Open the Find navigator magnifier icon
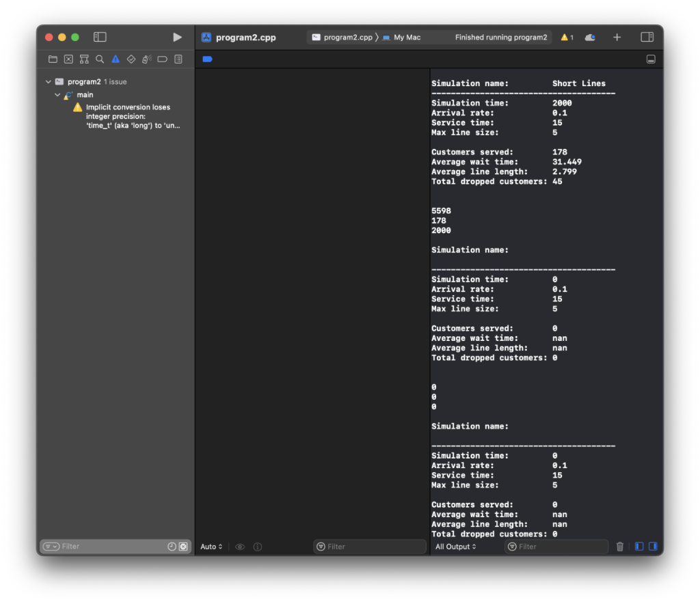This screenshot has height=604, width=700. (x=100, y=59)
